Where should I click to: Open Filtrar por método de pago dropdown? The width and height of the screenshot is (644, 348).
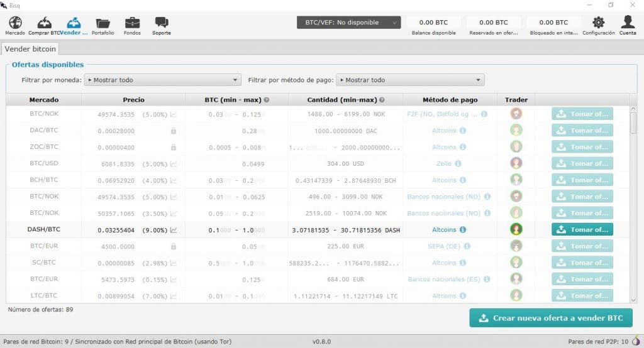[410, 80]
